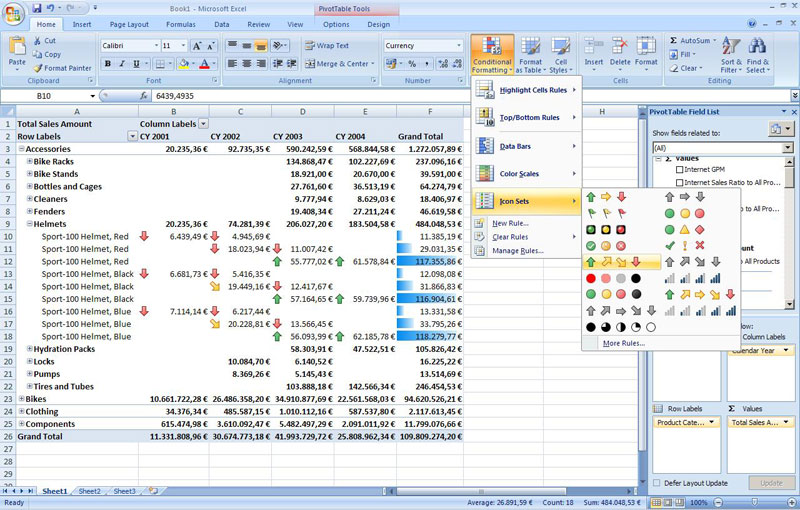This screenshot has height=510, width=800.
Task: Open the Conditional Formatting button
Action: 492,55
